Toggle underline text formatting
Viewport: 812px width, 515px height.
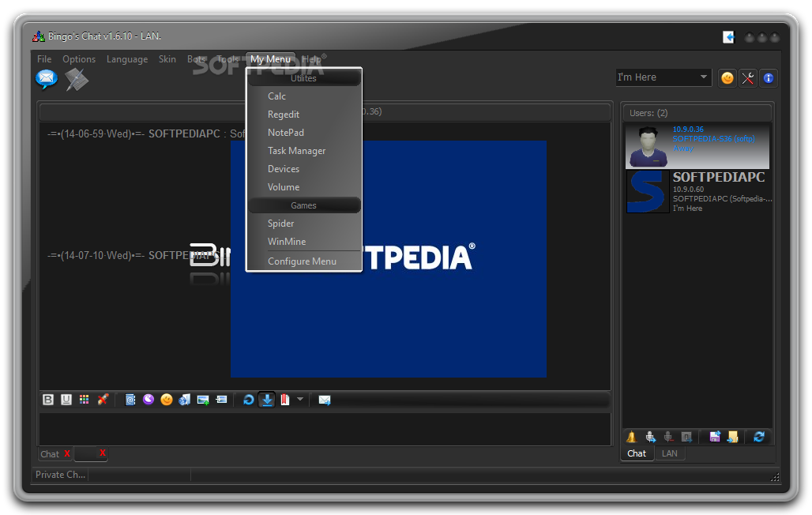click(x=66, y=400)
